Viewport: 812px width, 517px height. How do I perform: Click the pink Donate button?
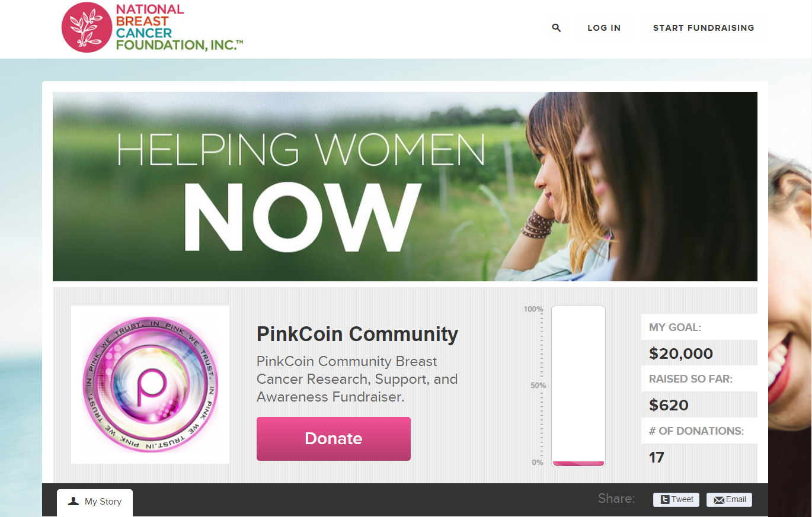pos(334,439)
